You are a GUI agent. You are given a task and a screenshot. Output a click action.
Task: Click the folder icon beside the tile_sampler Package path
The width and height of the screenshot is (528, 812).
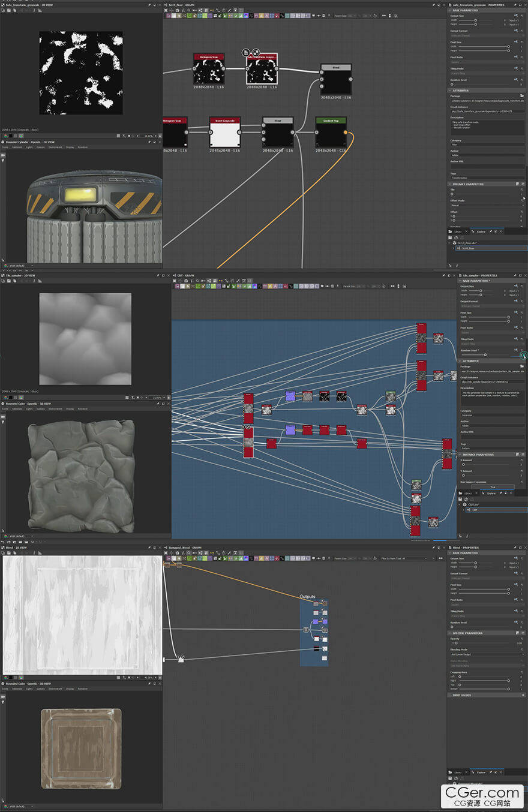click(522, 366)
